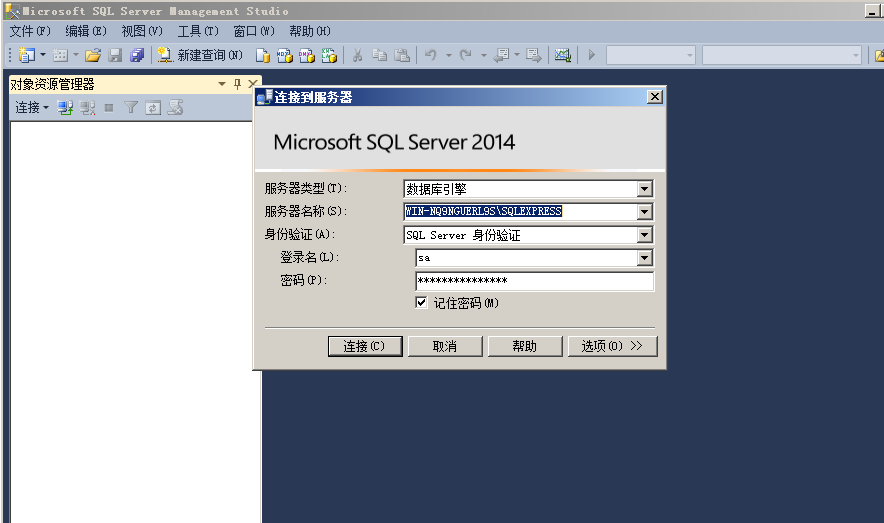Close the 对象资源管理器 panel
This screenshot has height=523, width=884.
[x=253, y=84]
